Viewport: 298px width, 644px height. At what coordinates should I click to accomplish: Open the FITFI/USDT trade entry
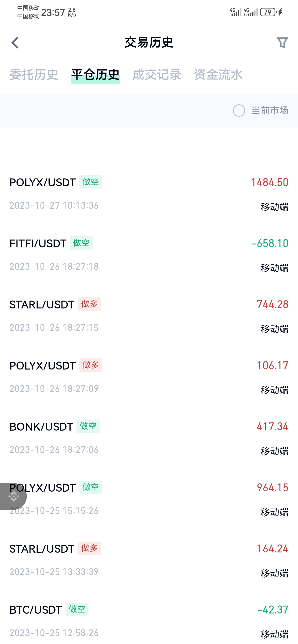pyautogui.click(x=149, y=255)
